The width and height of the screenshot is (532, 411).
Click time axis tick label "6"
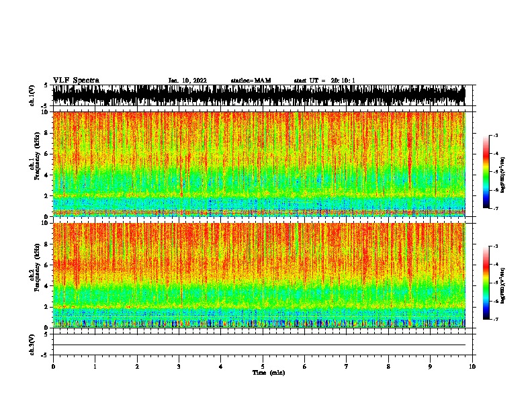click(304, 367)
